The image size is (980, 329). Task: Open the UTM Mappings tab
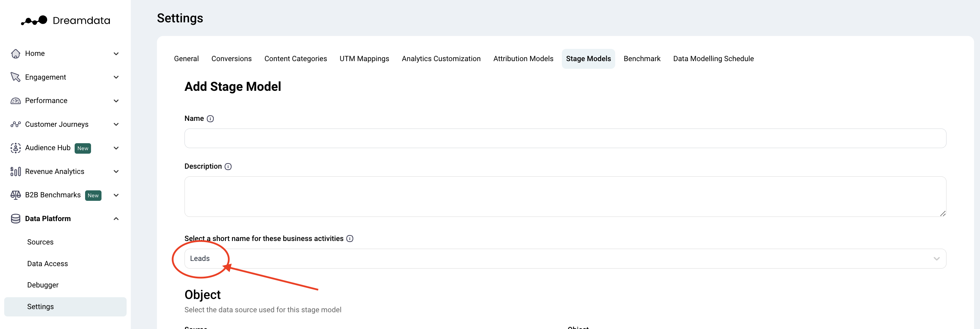click(x=364, y=59)
